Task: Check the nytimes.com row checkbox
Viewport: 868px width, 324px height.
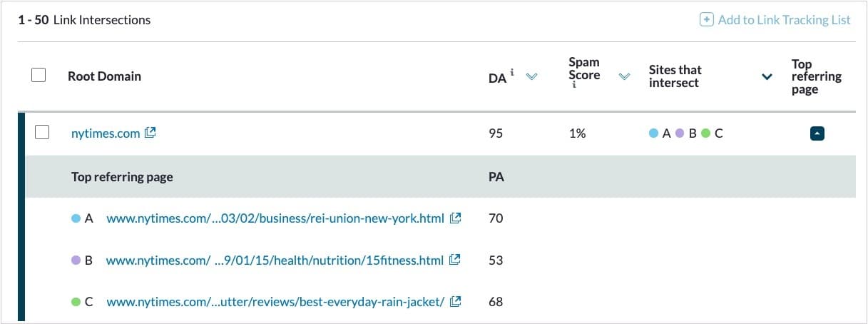Action: (x=42, y=132)
